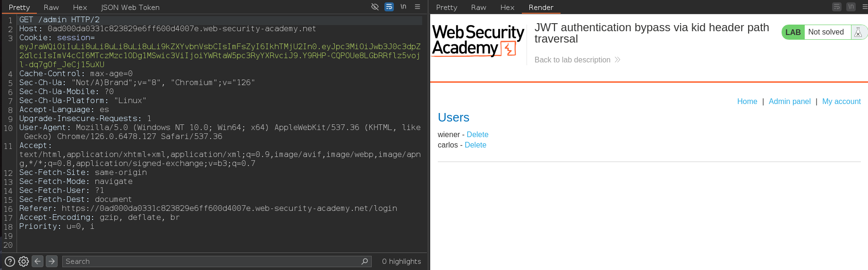Delete the carlos user

tap(475, 145)
